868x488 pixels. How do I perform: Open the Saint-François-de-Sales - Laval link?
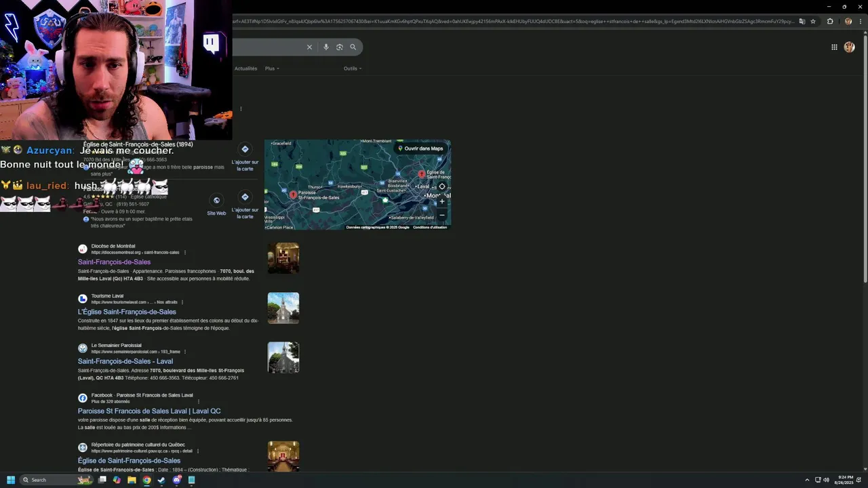[125, 361]
